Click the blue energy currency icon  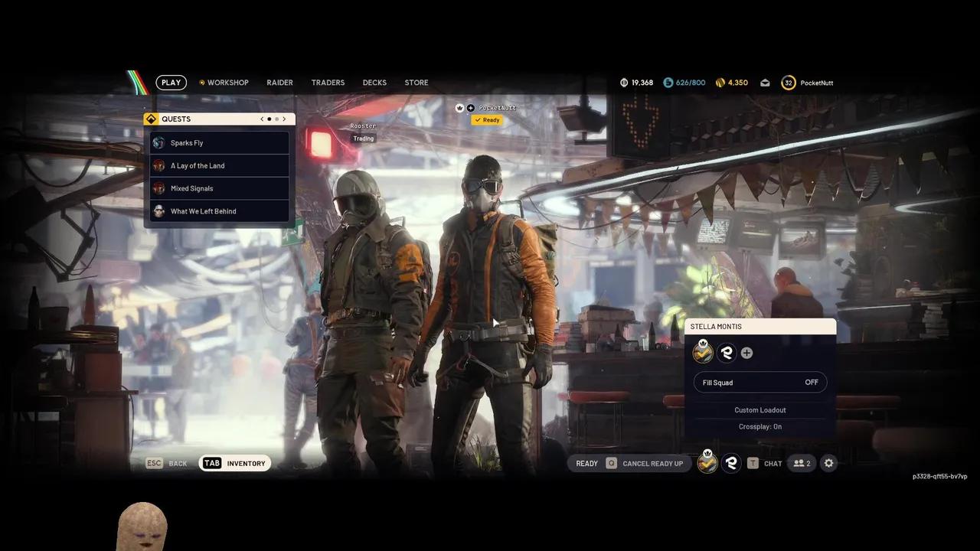tap(669, 82)
